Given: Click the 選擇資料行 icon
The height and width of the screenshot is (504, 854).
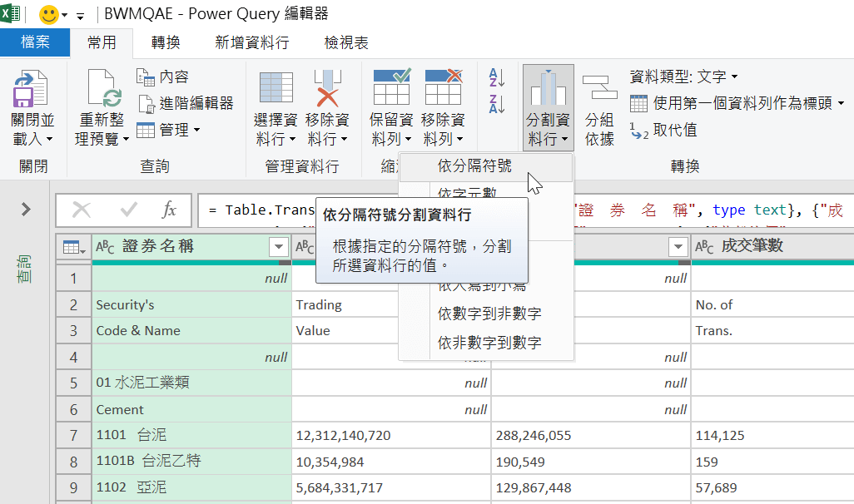Looking at the screenshot, I should [x=276, y=87].
